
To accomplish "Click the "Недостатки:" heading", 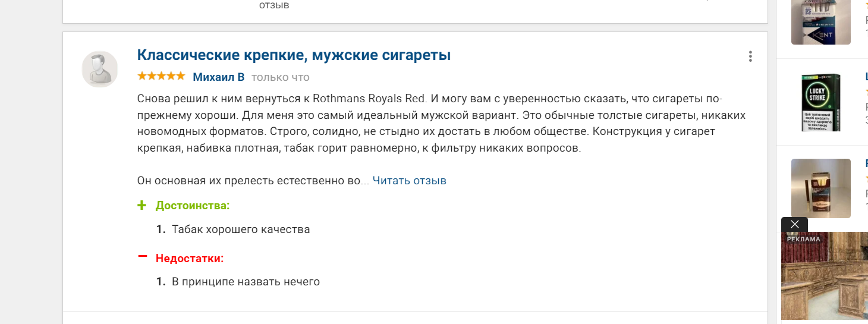I will [190, 259].
